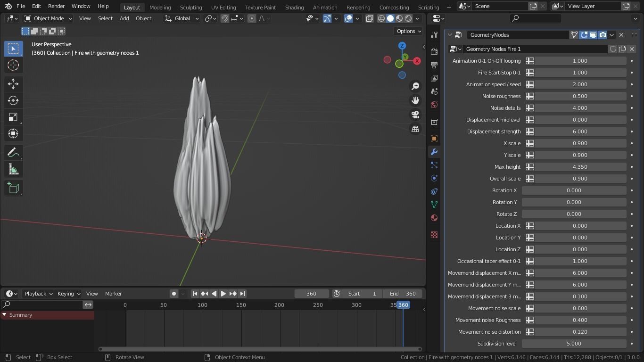Switch perspective/orthographic with grid icon
The image size is (644, 362).
click(415, 129)
